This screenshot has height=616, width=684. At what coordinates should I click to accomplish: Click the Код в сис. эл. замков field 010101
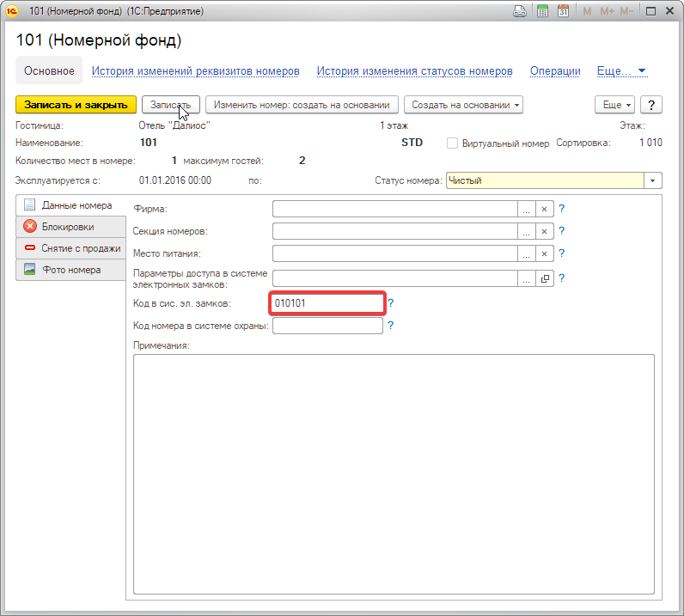point(327,303)
